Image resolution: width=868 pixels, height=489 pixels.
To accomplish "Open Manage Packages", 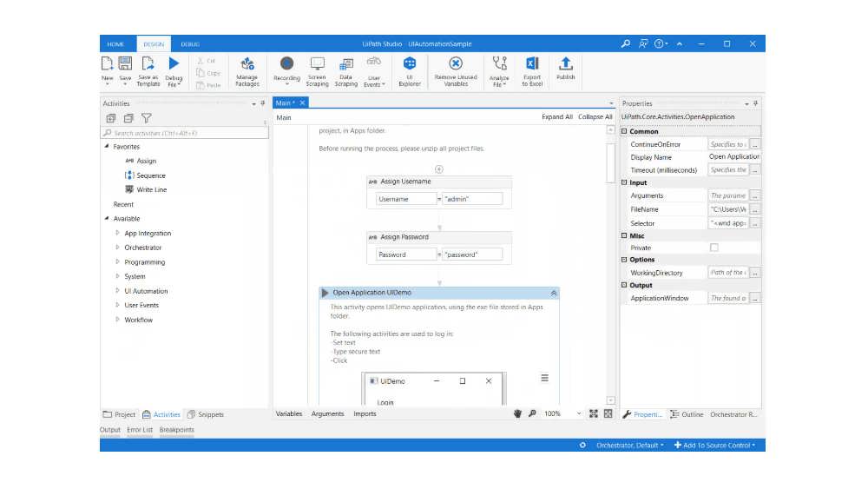I will (x=247, y=72).
